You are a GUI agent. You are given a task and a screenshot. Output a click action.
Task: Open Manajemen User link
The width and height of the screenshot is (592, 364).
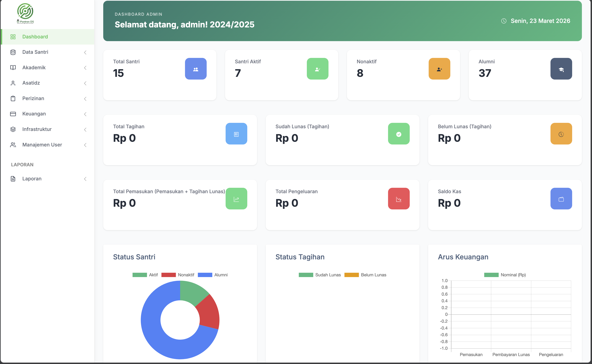(42, 145)
